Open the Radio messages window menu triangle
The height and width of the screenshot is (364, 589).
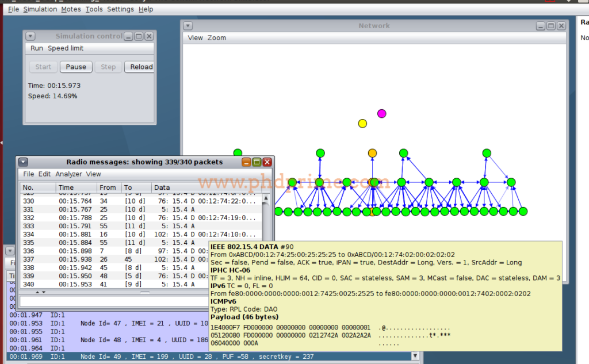click(x=23, y=162)
